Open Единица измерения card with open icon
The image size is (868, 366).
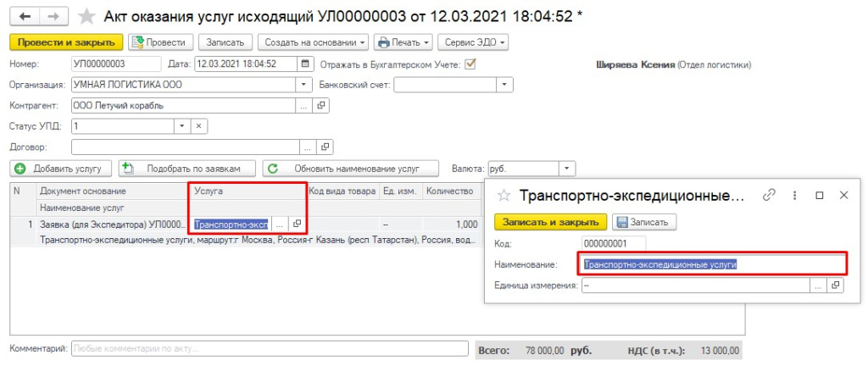(x=835, y=286)
